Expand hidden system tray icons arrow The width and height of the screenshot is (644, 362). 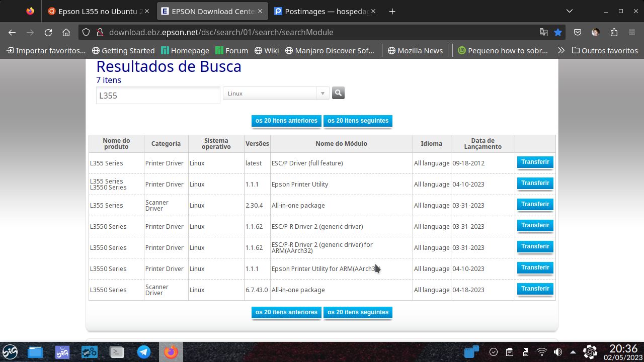click(x=573, y=352)
